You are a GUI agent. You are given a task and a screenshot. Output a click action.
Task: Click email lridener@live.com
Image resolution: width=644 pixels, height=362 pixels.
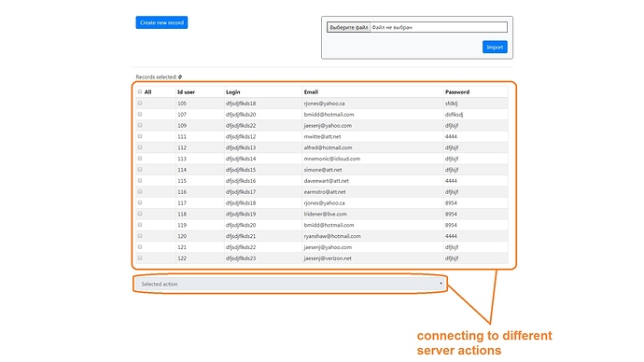click(x=326, y=215)
